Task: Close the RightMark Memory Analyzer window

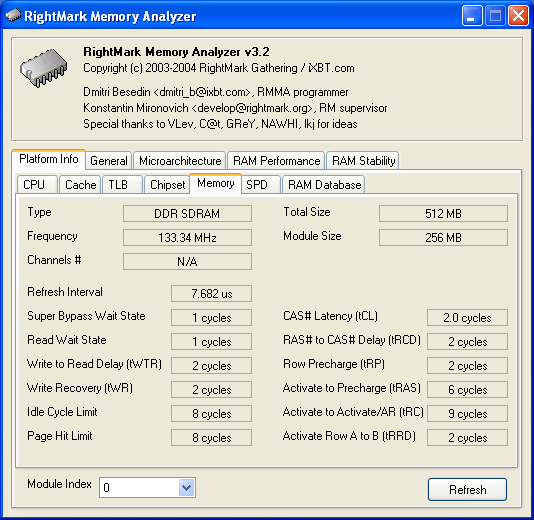Action: coord(518,16)
